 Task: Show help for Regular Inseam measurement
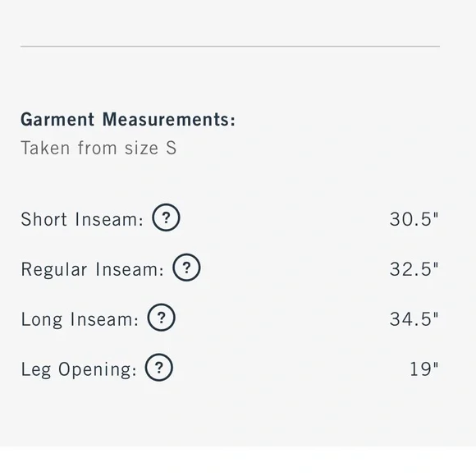pos(186,268)
